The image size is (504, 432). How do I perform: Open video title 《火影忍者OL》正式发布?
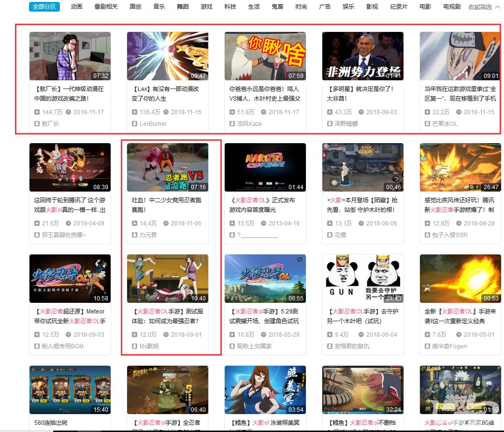click(262, 205)
